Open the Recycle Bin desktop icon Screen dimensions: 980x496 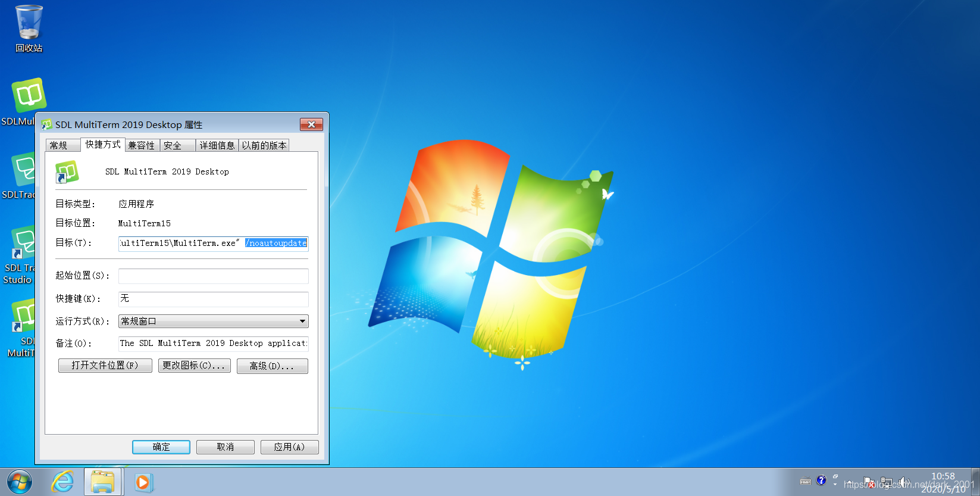tap(29, 29)
